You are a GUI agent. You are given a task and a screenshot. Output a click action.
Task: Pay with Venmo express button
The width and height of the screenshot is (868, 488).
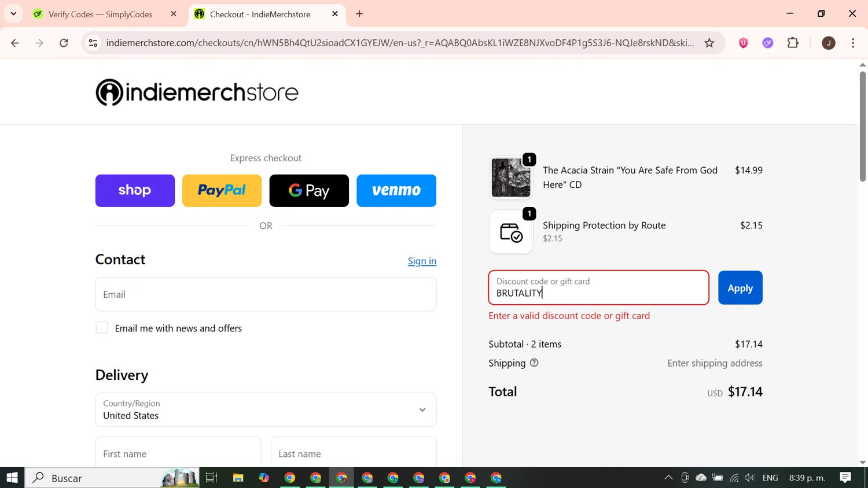pos(396,191)
